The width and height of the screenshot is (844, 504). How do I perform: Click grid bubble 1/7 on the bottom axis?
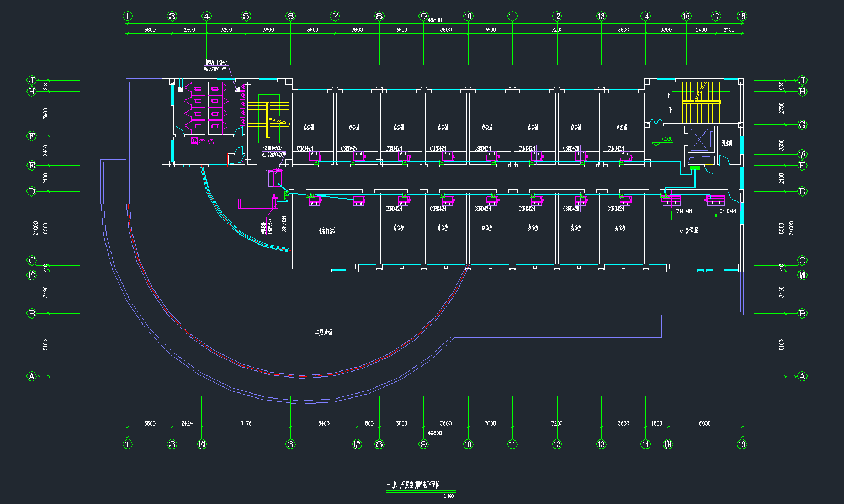[x=357, y=444]
